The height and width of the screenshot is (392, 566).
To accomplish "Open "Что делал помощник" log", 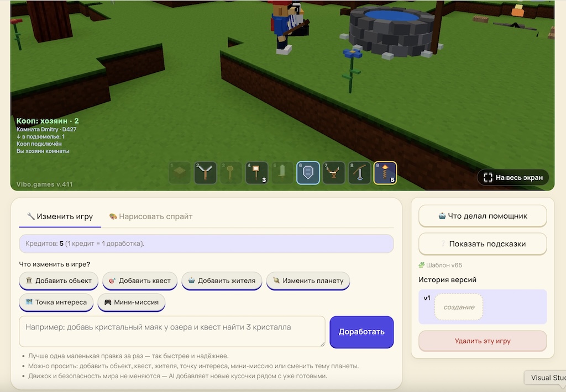I will (483, 216).
